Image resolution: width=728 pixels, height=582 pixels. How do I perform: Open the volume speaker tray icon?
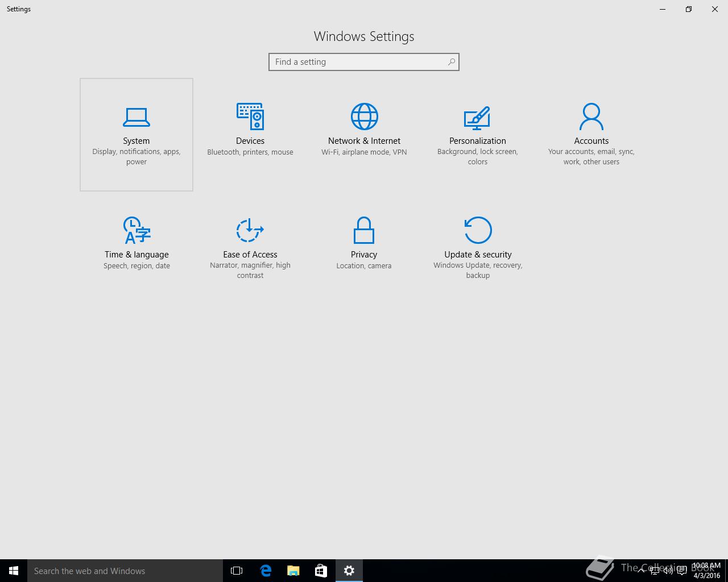[x=668, y=571]
